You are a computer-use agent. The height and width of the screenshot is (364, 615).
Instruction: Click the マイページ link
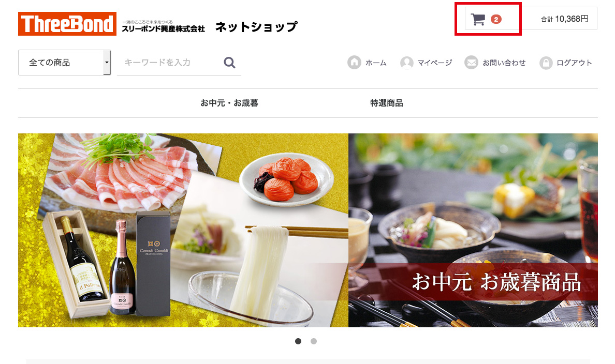(x=434, y=63)
